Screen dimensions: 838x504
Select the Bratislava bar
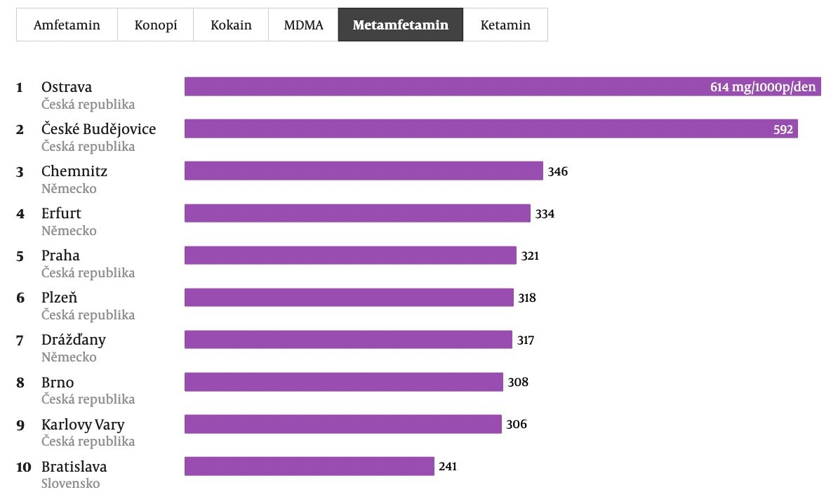click(310, 466)
